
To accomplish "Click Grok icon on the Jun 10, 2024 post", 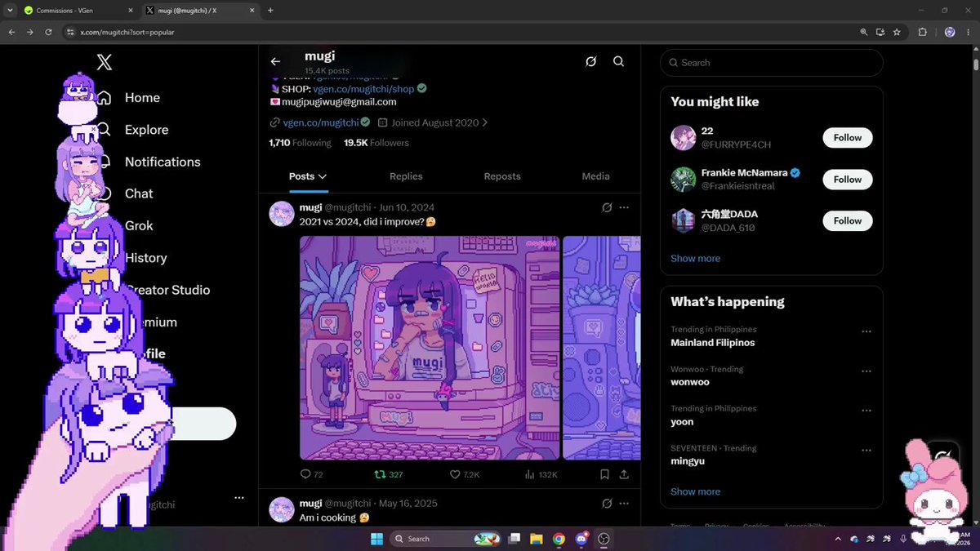I will point(607,207).
